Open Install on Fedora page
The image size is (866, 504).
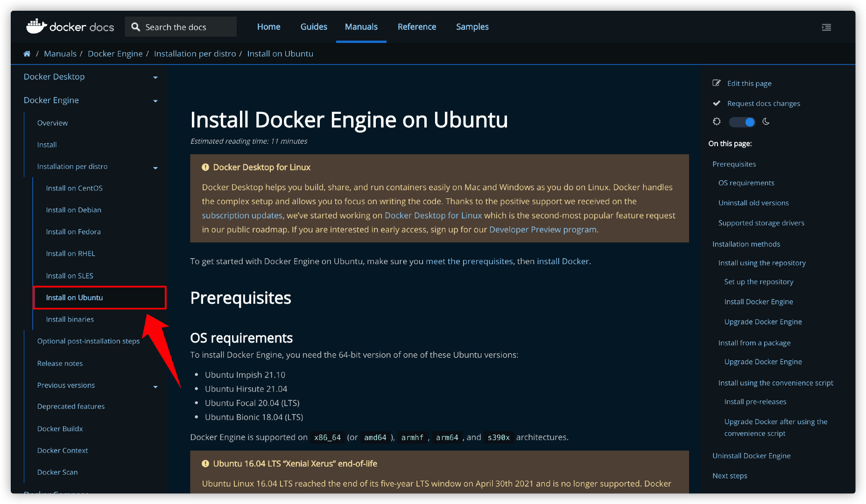(73, 231)
